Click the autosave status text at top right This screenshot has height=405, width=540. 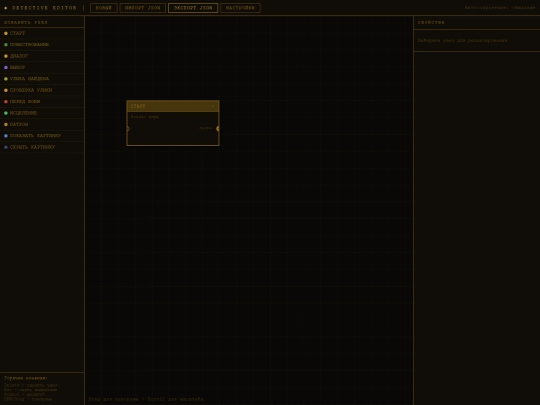coord(500,8)
